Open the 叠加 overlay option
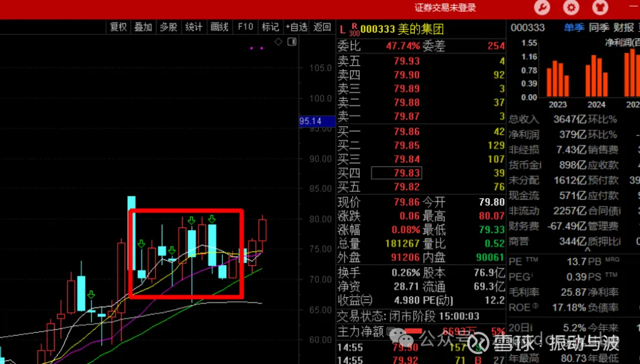The height and width of the screenshot is (364, 640). tap(143, 27)
